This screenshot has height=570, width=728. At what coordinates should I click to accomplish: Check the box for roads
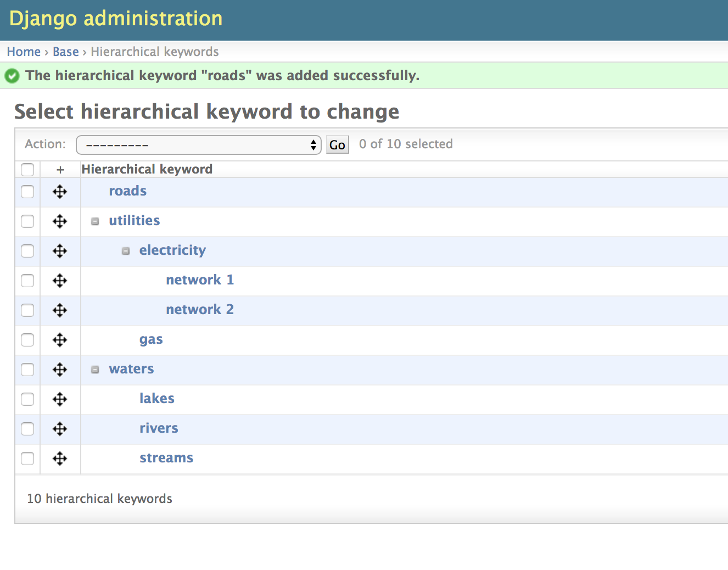click(27, 192)
